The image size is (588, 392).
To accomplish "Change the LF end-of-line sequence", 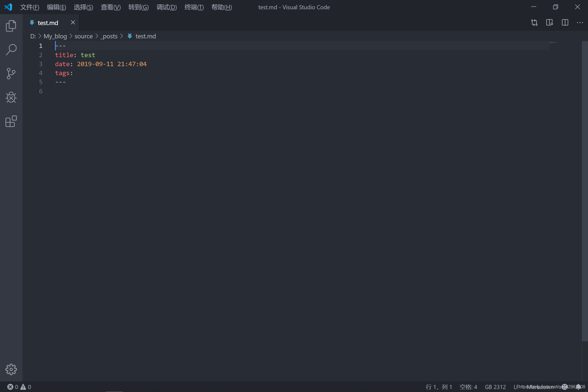I will click(516, 387).
